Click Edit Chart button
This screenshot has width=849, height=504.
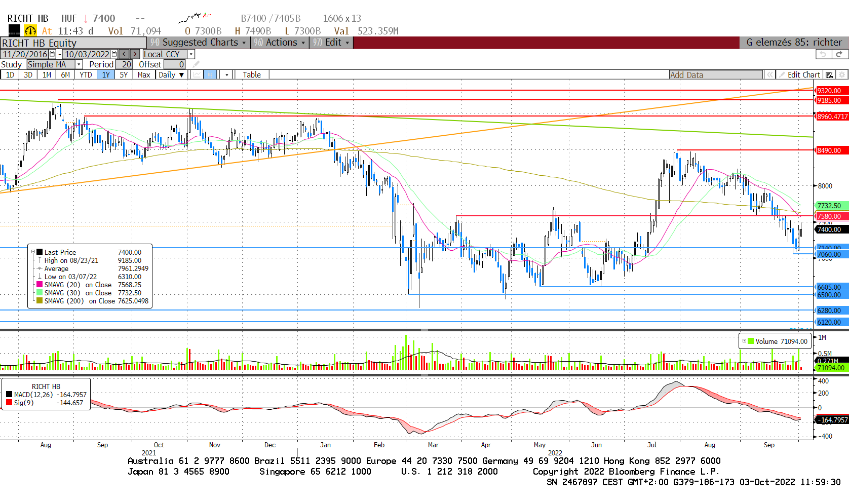pyautogui.click(x=799, y=75)
